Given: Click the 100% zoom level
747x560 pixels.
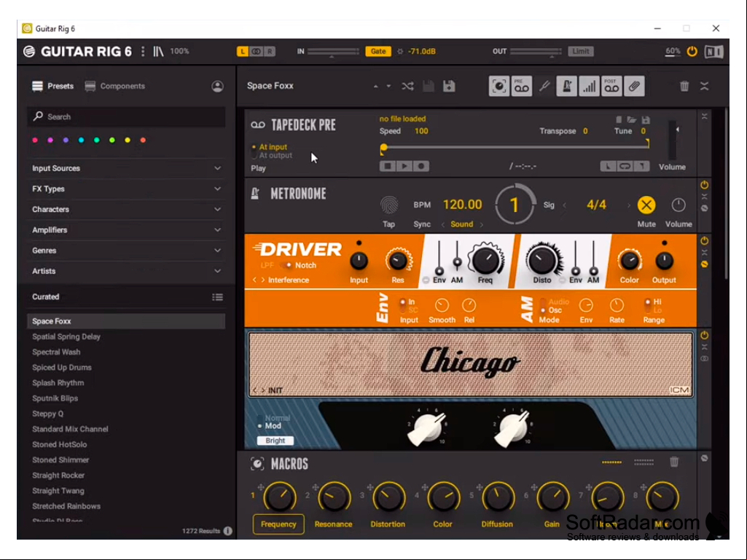Looking at the screenshot, I should [x=179, y=51].
